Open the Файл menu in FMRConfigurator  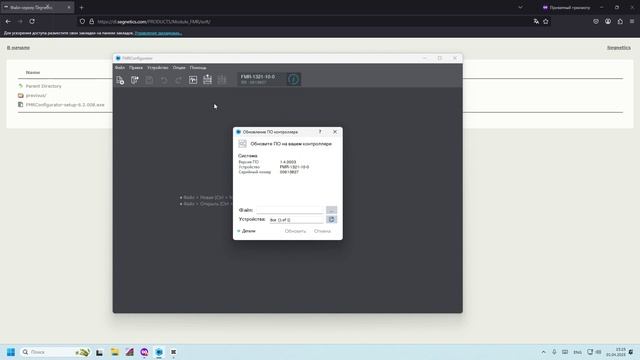click(x=120, y=68)
